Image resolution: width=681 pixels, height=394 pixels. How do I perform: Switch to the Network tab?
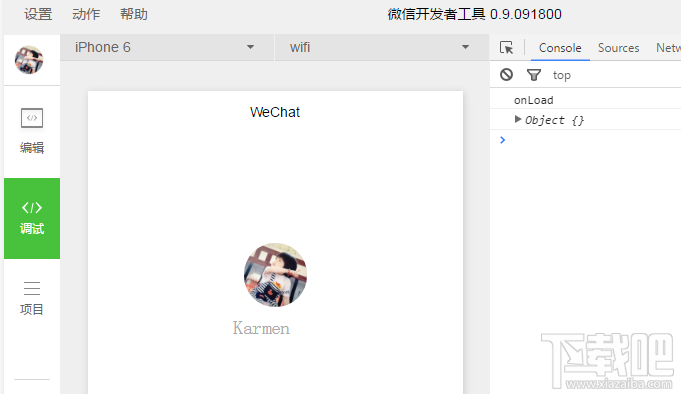(x=668, y=48)
